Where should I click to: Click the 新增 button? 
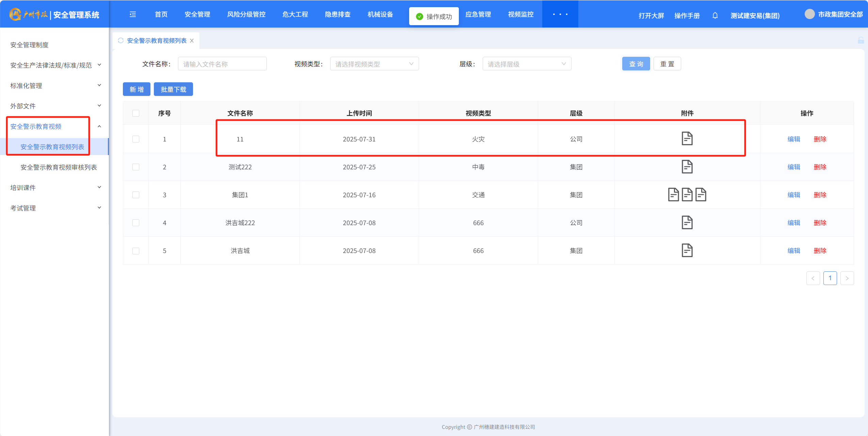click(136, 89)
